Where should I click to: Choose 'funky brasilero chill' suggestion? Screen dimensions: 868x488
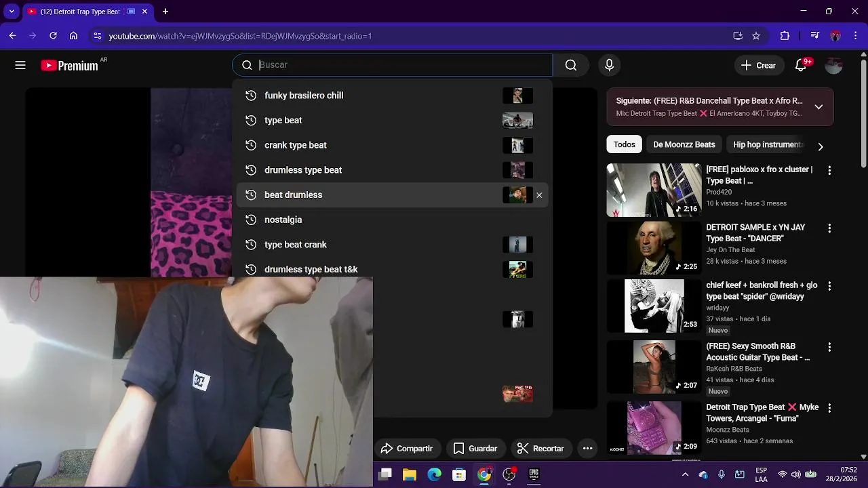click(393, 96)
